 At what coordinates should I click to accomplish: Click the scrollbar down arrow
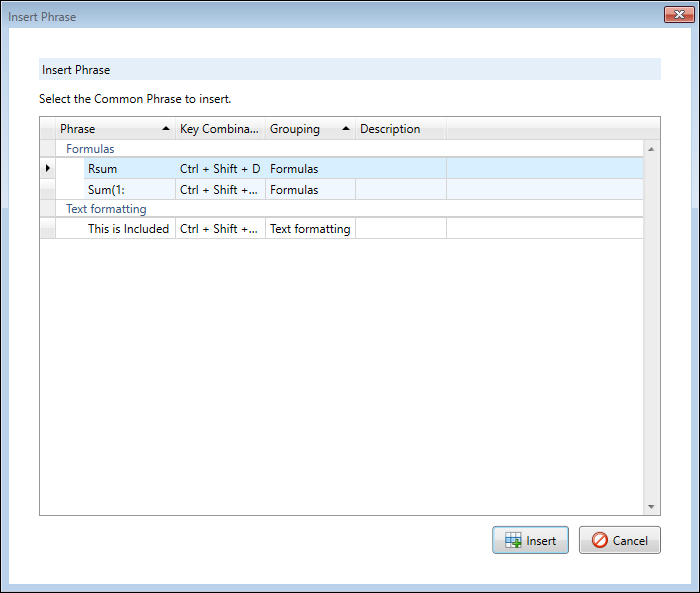point(651,507)
